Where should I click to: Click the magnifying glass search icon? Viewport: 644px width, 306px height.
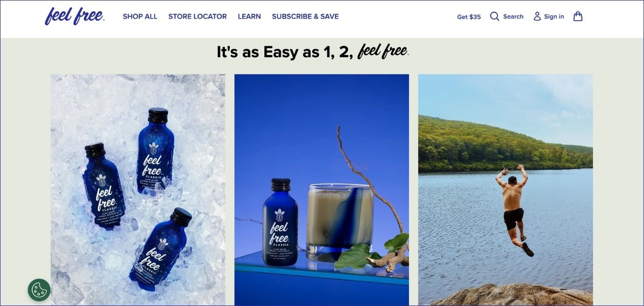[x=495, y=17]
